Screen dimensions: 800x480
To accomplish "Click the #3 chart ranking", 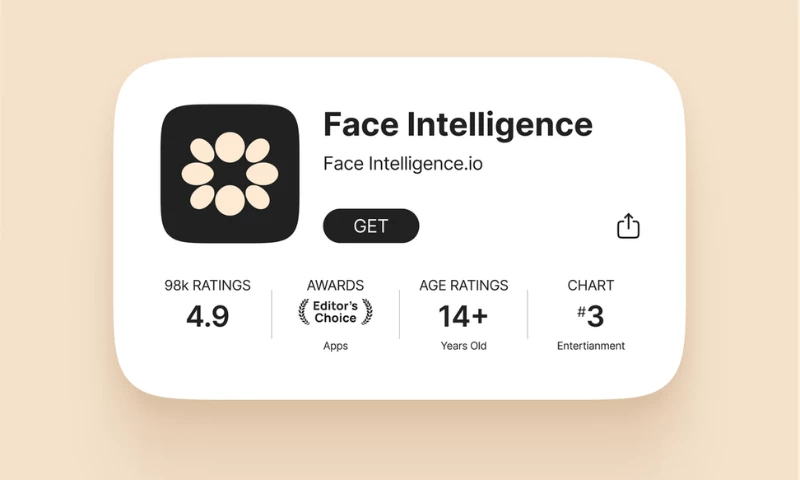I will coord(591,317).
